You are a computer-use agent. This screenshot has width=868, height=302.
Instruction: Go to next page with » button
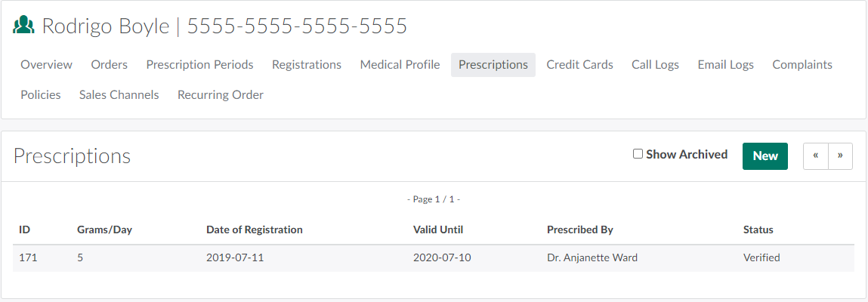click(840, 156)
